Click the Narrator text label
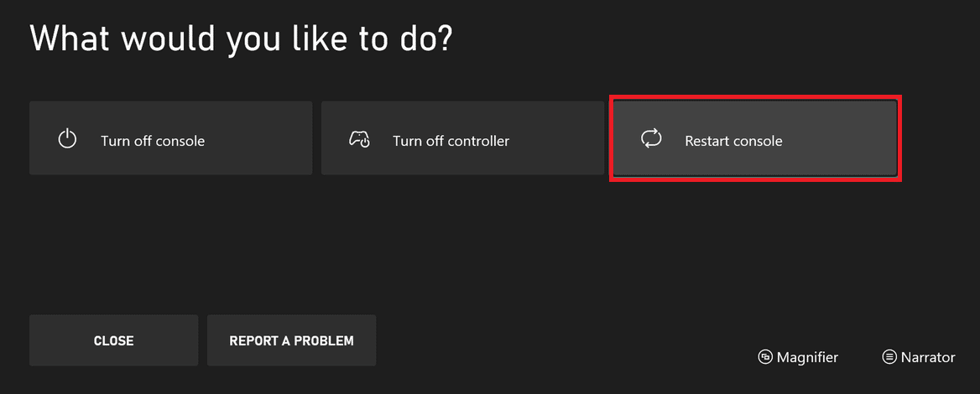 928,357
